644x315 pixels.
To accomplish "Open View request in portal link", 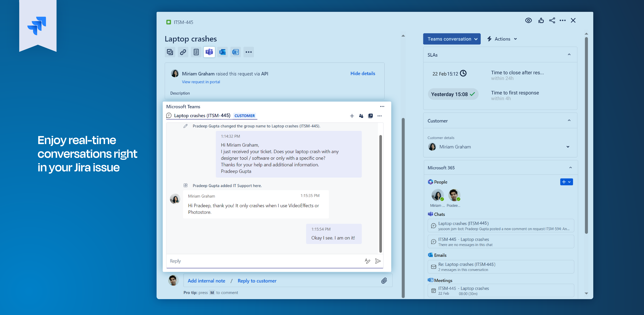I will [201, 82].
